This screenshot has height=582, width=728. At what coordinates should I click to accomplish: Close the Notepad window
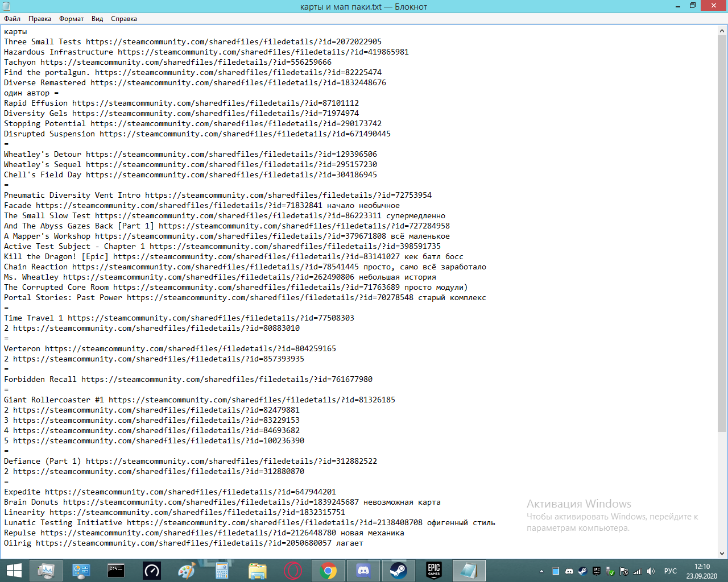click(x=714, y=6)
